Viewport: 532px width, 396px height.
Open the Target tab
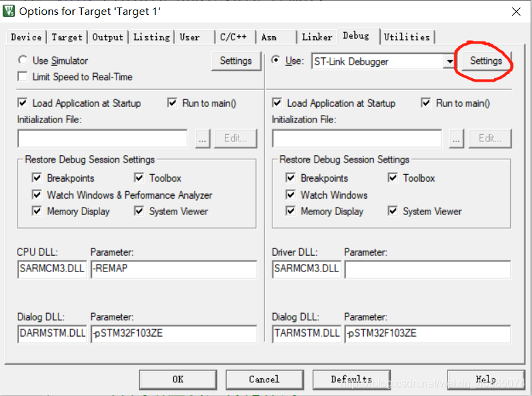coord(67,37)
